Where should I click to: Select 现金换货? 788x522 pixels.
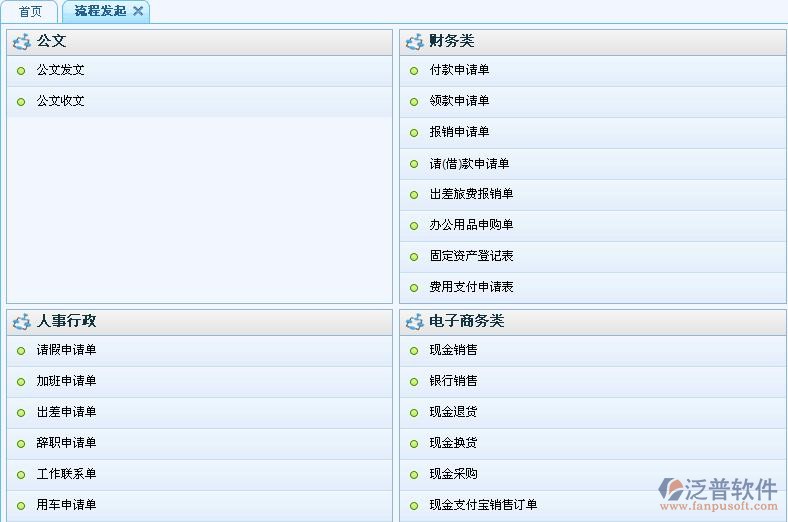tap(453, 443)
